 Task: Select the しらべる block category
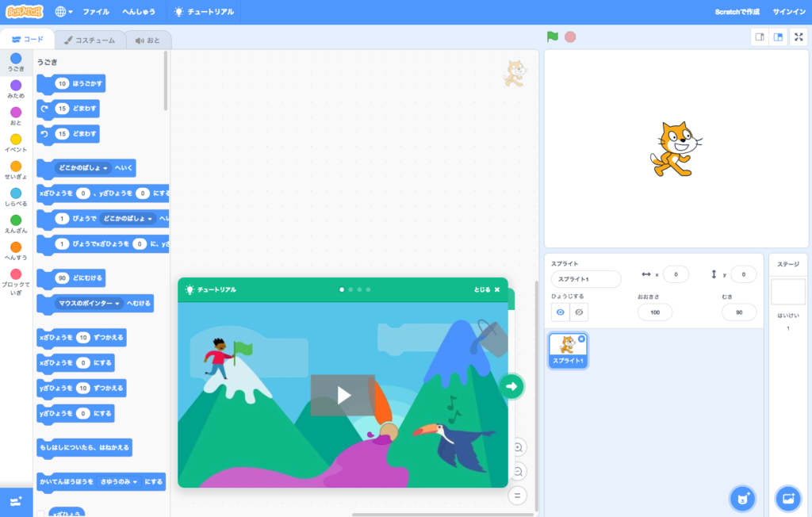click(x=16, y=197)
